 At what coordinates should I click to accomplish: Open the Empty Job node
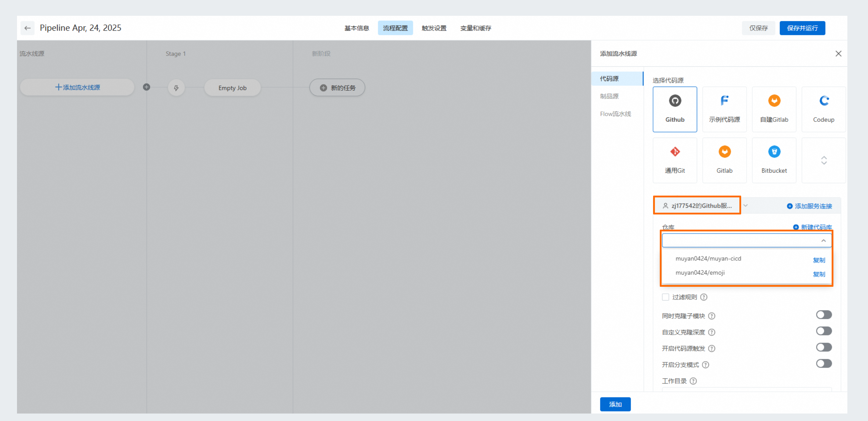tap(232, 88)
